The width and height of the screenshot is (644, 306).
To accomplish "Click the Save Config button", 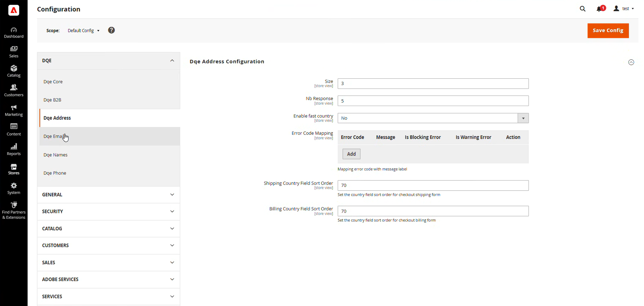I will point(608,30).
